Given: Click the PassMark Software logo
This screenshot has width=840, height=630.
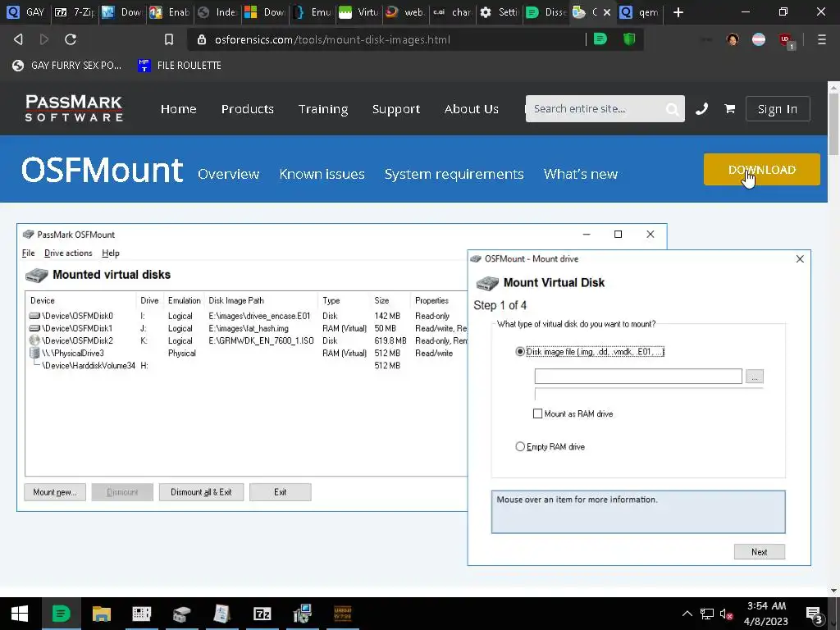Looking at the screenshot, I should coord(74,108).
